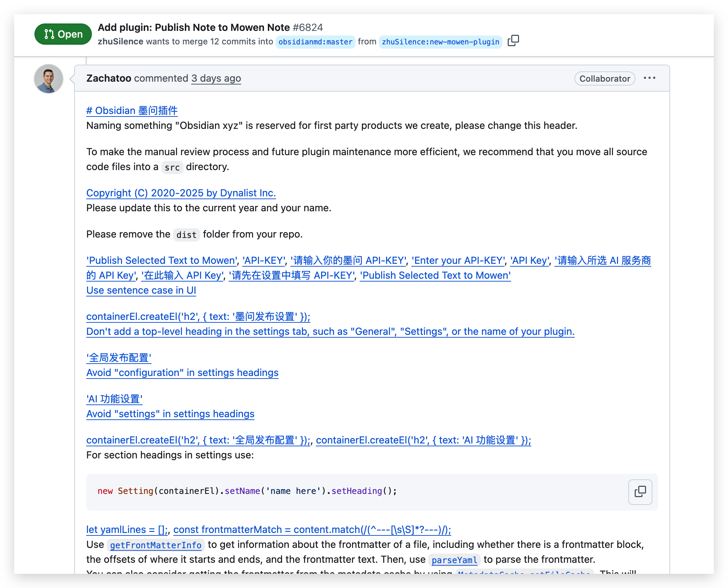View Zachatoo's profile avatar
The image size is (728, 588).
click(x=49, y=79)
